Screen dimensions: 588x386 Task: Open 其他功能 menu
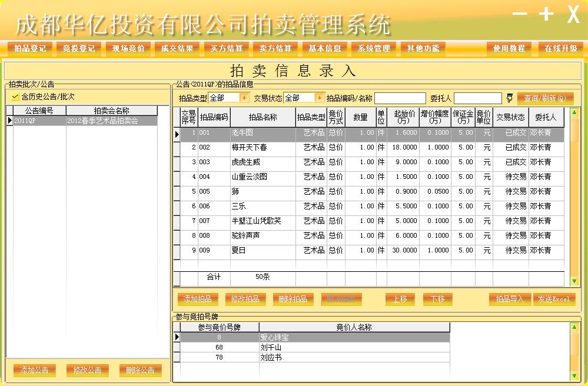pos(423,48)
